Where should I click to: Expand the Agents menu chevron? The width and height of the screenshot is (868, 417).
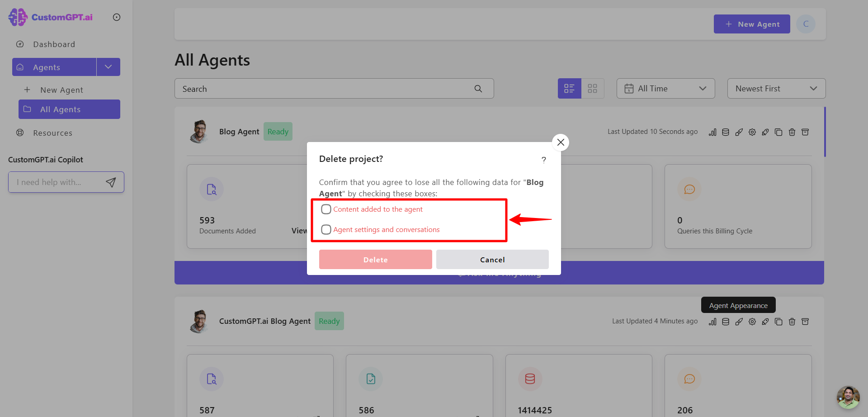coord(108,67)
